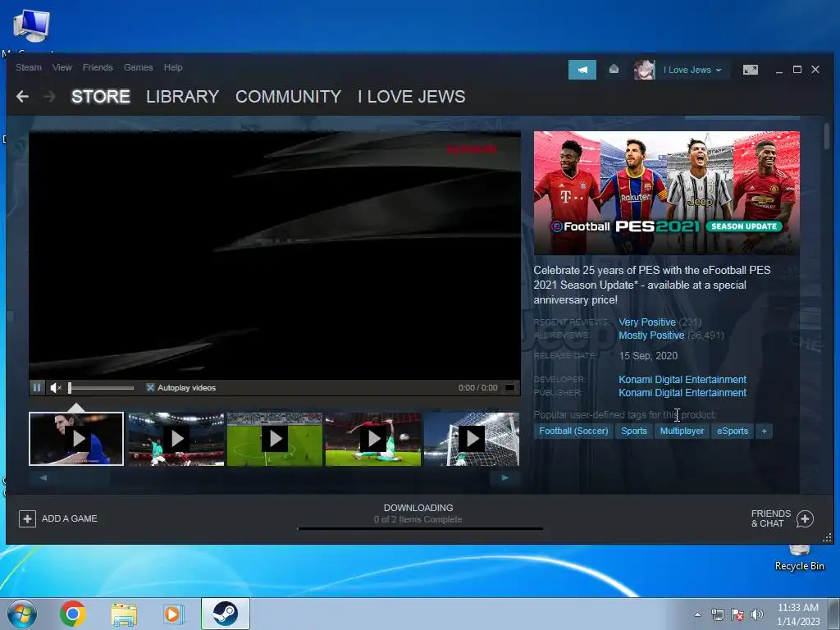
Task: Click the profile avatar picture
Action: tap(644, 70)
